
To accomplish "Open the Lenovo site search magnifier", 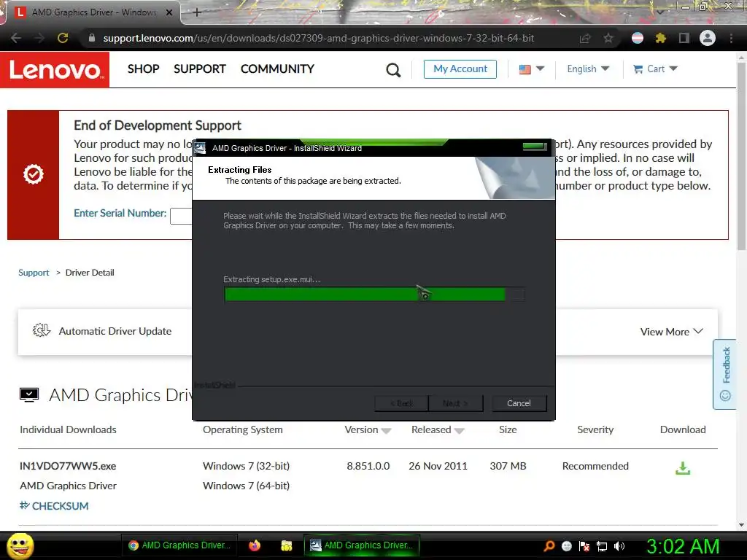I will pyautogui.click(x=393, y=70).
